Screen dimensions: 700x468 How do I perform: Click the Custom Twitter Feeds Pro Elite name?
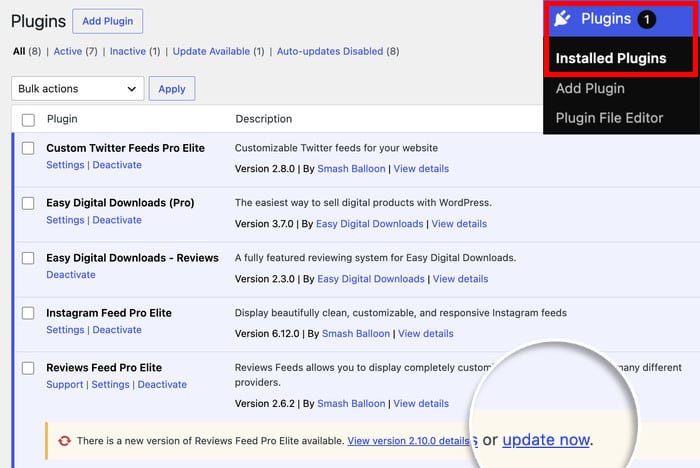point(125,148)
